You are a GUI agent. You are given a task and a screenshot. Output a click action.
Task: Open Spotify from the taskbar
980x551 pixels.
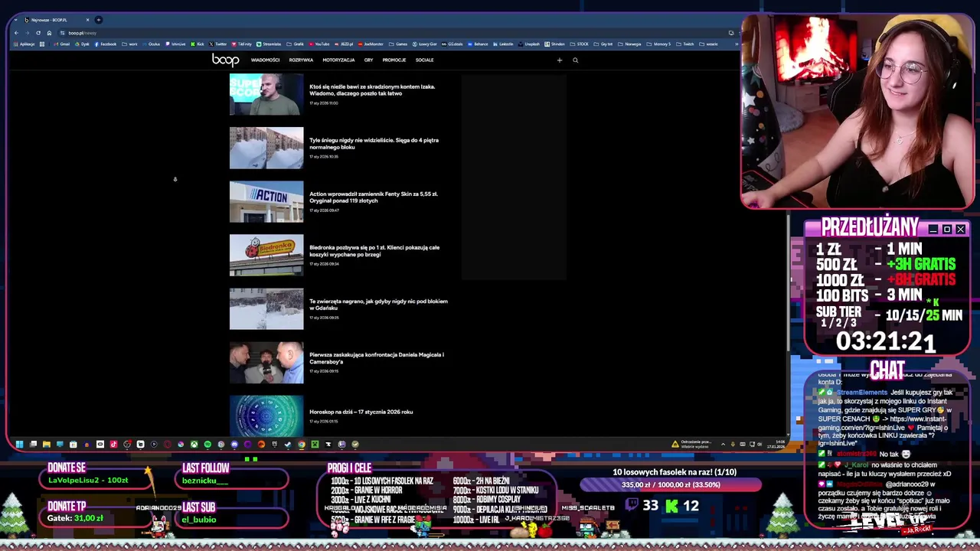tap(207, 444)
